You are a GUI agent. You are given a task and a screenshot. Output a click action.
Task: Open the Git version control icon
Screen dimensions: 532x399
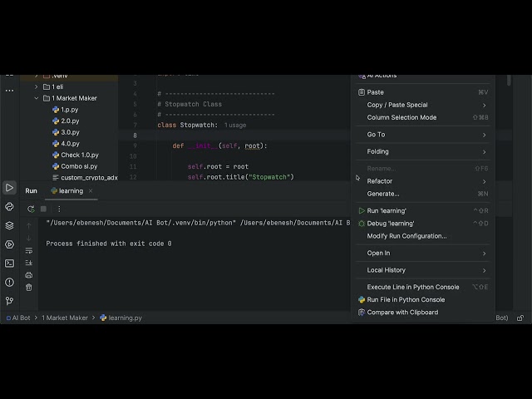(x=9, y=301)
